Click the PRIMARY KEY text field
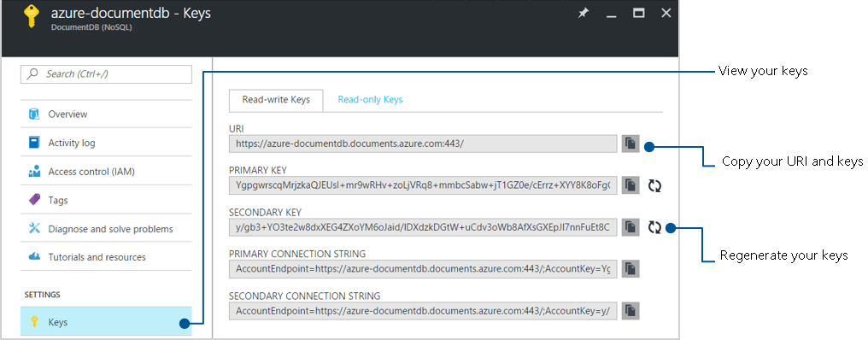 pos(423,185)
